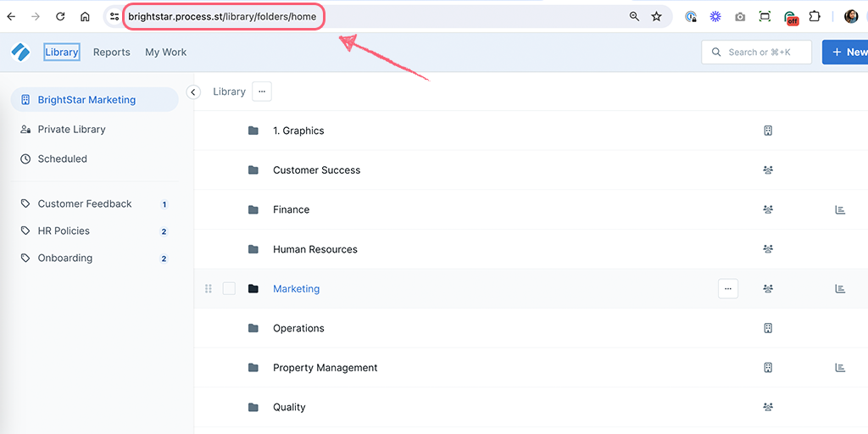868x434 pixels.
Task: Open the Extensions puzzle piece menu
Action: (815, 17)
